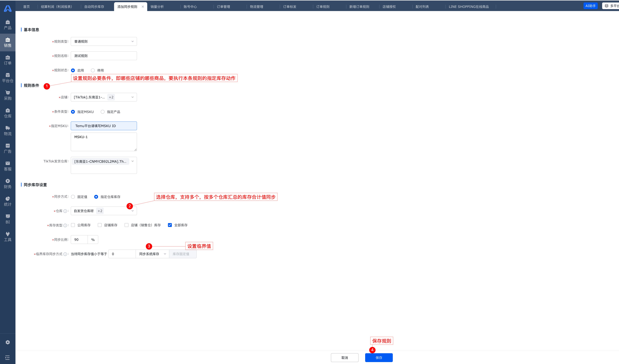This screenshot has height=364, width=619.
Task: Open the 同步系统库存 dropdown
Action: tap(152, 254)
